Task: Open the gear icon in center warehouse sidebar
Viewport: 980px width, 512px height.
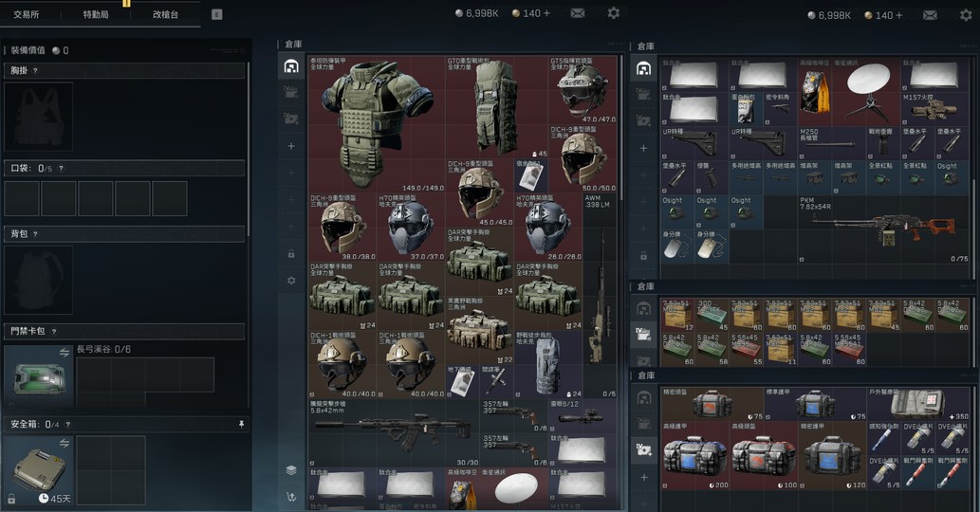Action: [291, 281]
